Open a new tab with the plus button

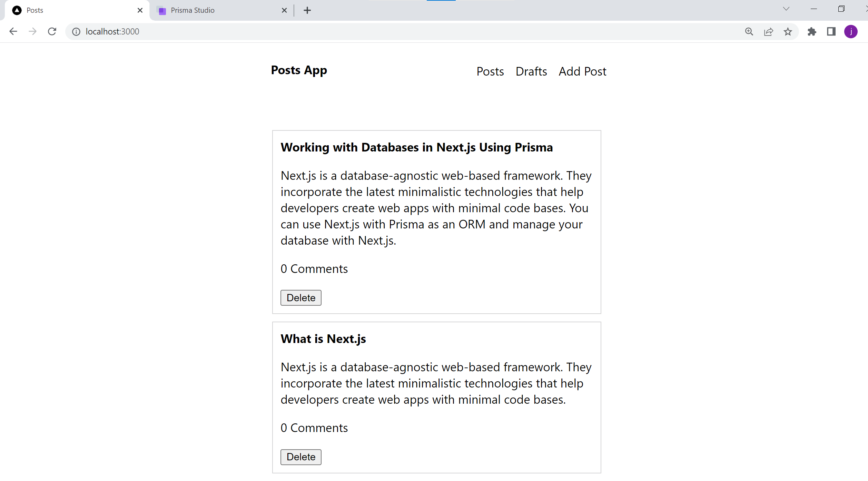coord(307,10)
